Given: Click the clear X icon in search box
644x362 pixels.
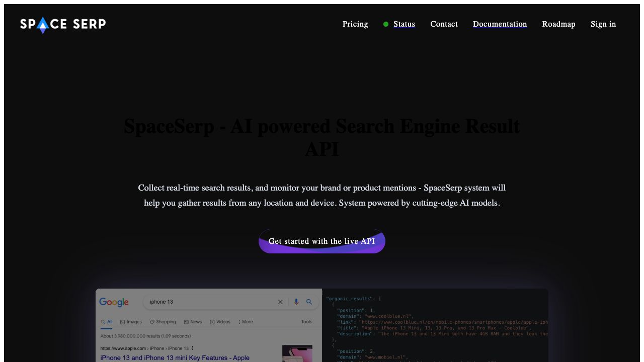Looking at the screenshot, I should point(280,302).
